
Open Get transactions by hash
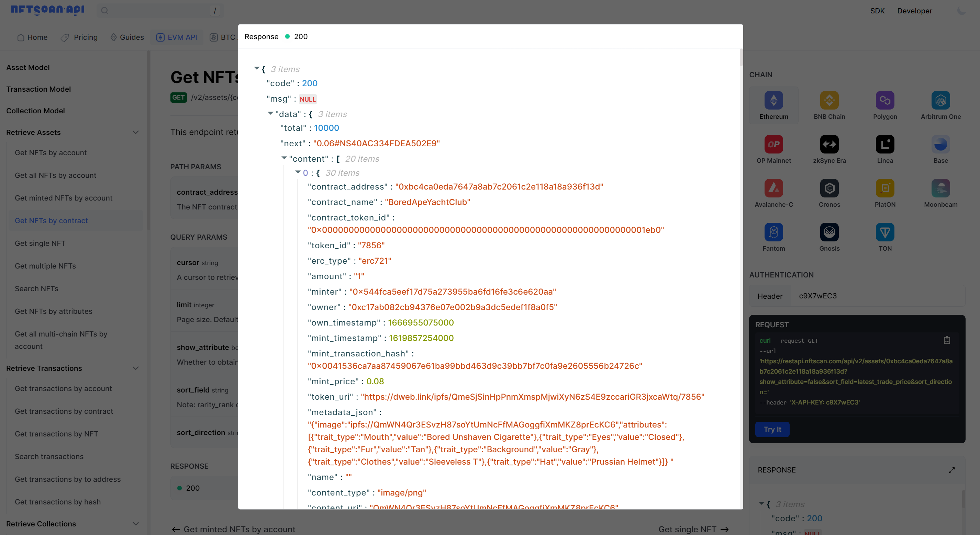point(58,502)
